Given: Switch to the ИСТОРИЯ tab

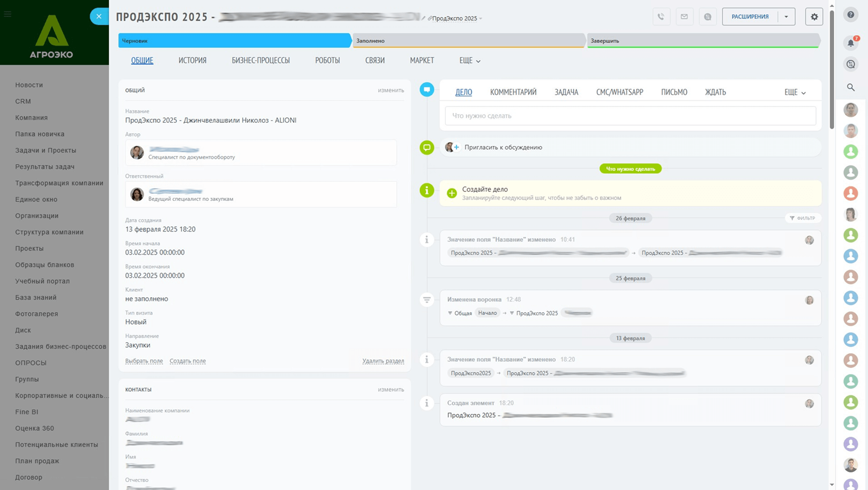Looking at the screenshot, I should pyautogui.click(x=192, y=60).
